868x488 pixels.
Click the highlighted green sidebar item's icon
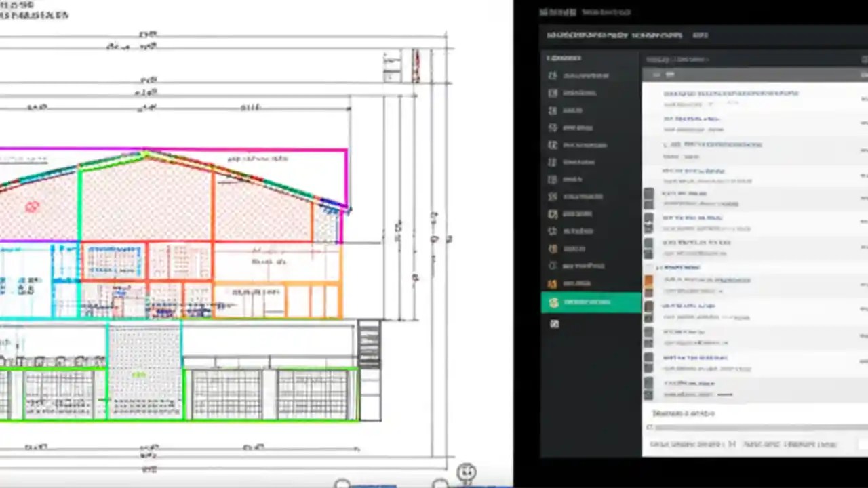[x=553, y=302]
